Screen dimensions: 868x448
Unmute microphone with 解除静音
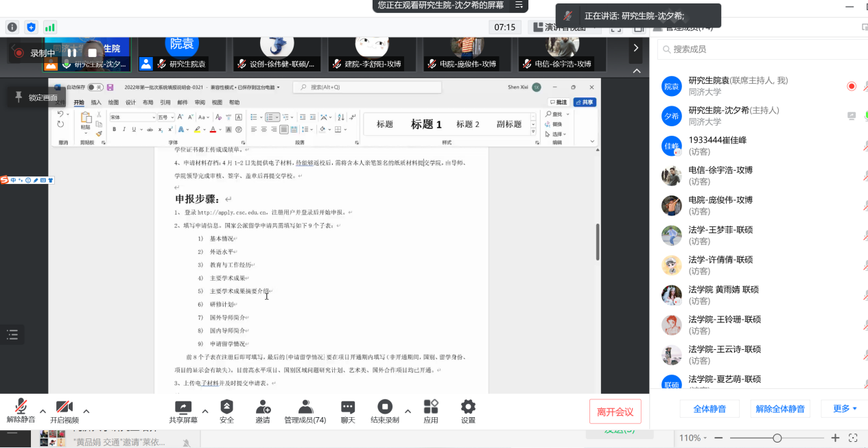point(21,407)
